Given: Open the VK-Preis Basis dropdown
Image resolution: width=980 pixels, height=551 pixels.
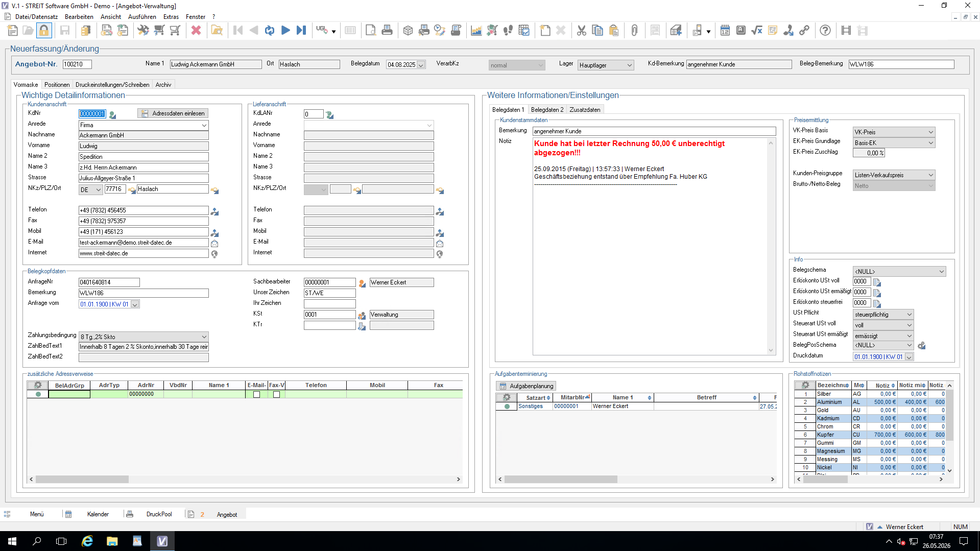Looking at the screenshot, I should (x=930, y=132).
